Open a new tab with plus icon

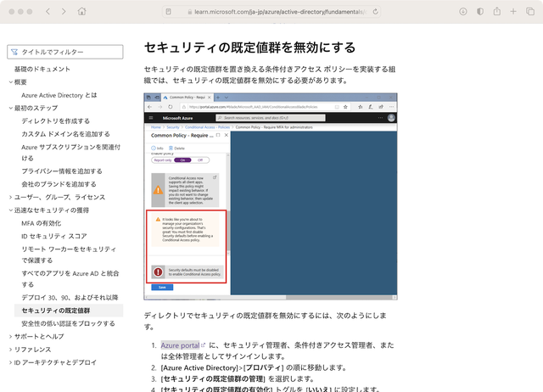coord(513,11)
